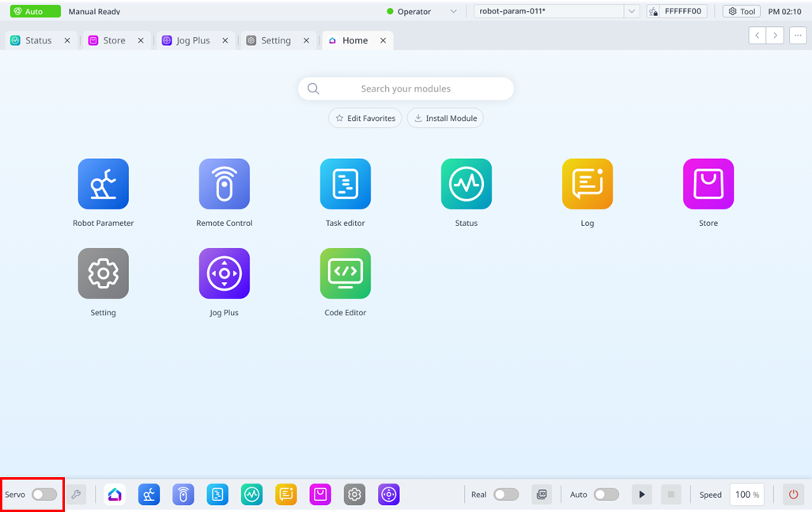Open Jog Plus from the home grid
Viewport: 812px width, 512px height.
225,273
